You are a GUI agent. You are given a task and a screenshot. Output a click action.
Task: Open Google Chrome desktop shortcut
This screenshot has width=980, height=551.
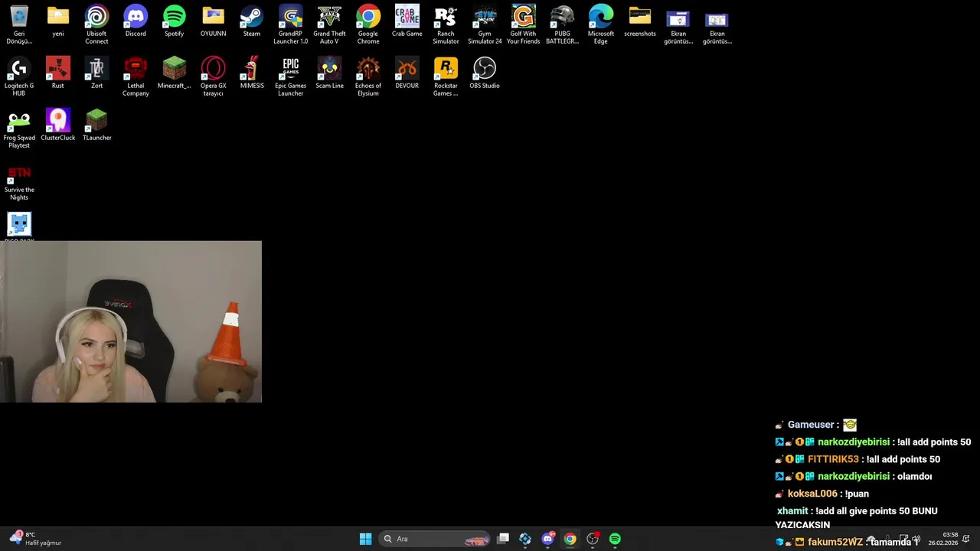click(368, 24)
